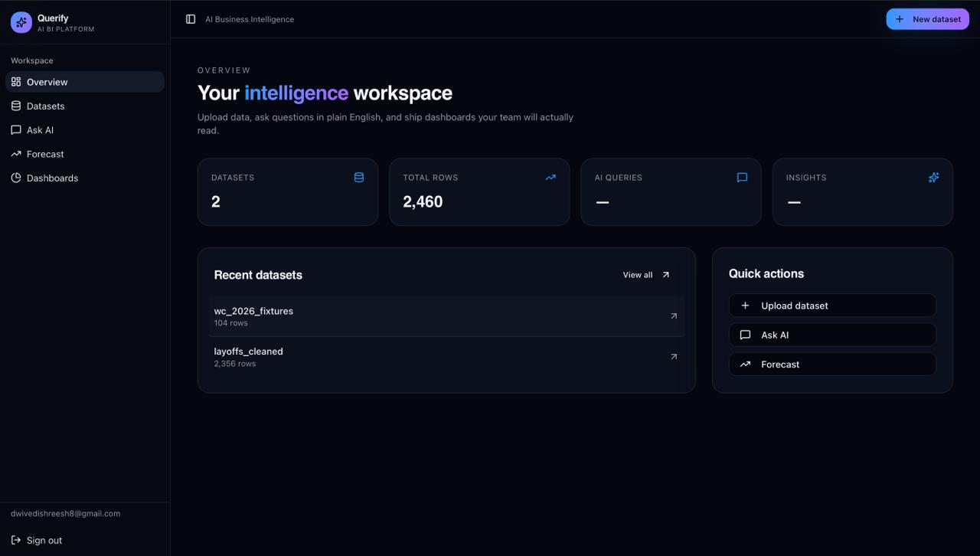The width and height of the screenshot is (980, 556).
Task: Click the chat icon in Ask AI quick action
Action: [745, 335]
